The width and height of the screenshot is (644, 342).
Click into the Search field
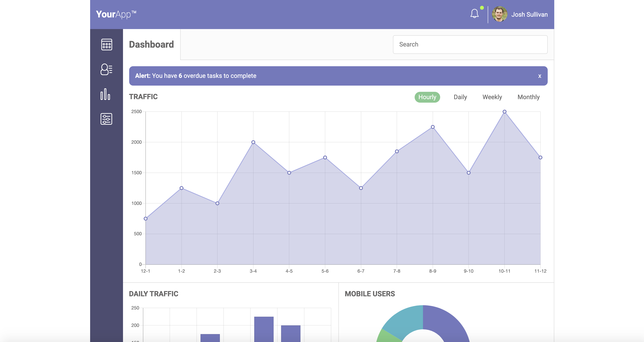click(470, 44)
